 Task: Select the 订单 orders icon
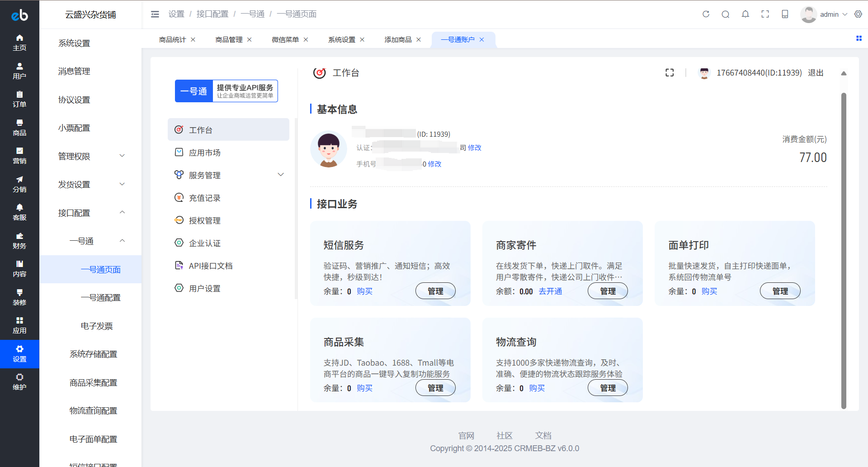coord(19,99)
